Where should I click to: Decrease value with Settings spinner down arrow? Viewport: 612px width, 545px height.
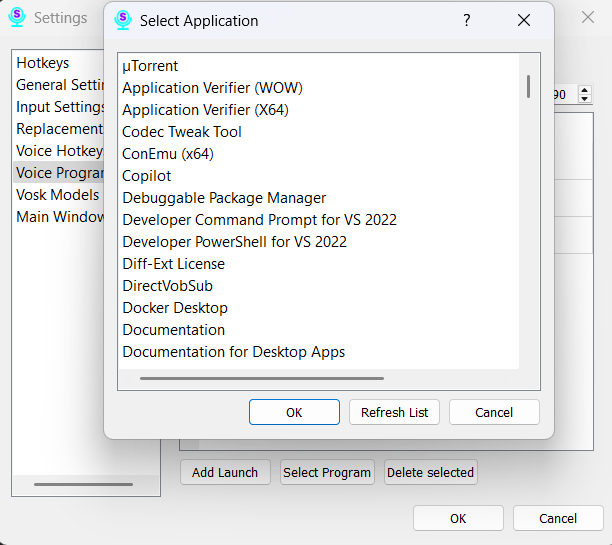pyautogui.click(x=584, y=98)
